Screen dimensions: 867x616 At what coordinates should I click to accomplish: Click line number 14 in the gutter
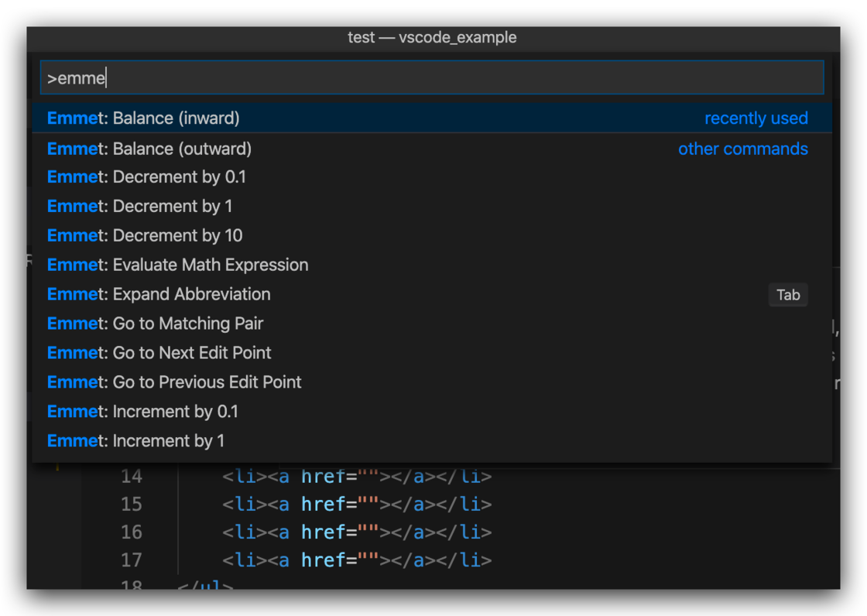point(131,477)
